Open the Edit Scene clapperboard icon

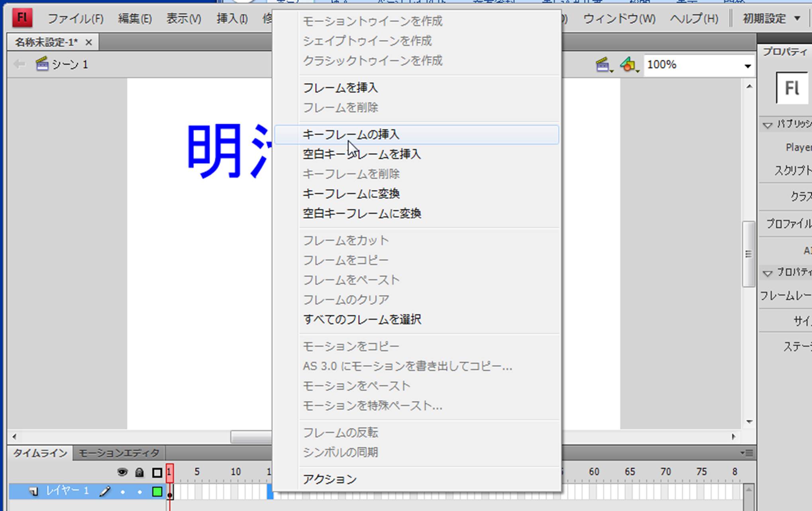point(603,65)
